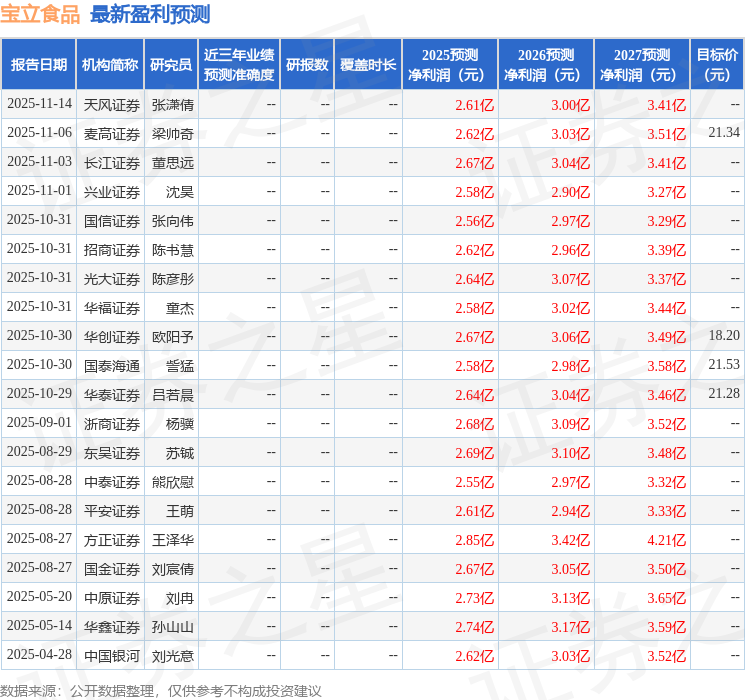The image size is (745, 700).
Task: Click target price 18.20
Action: point(724,335)
